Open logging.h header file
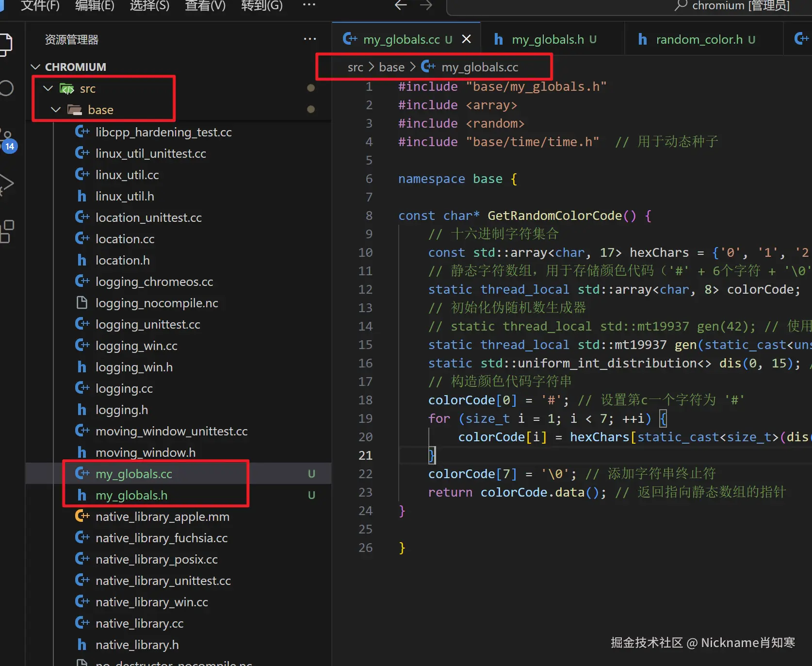This screenshot has width=812, height=666. [122, 410]
